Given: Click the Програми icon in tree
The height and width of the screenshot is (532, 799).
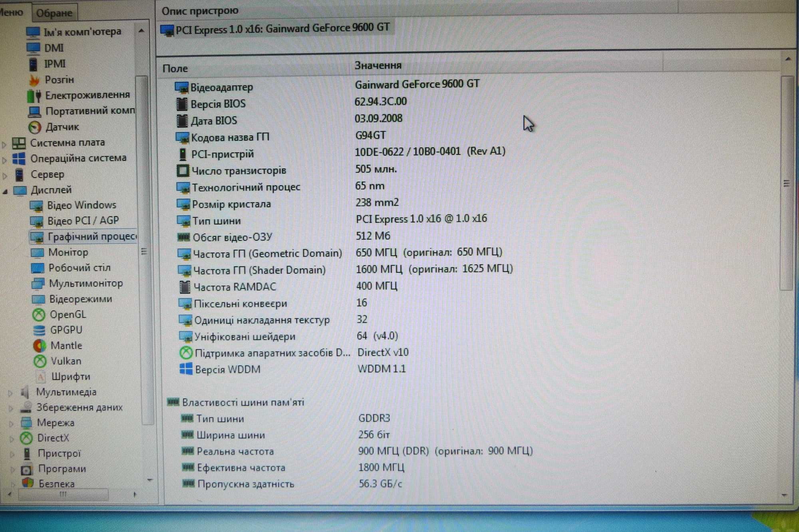Looking at the screenshot, I should coord(27,470).
